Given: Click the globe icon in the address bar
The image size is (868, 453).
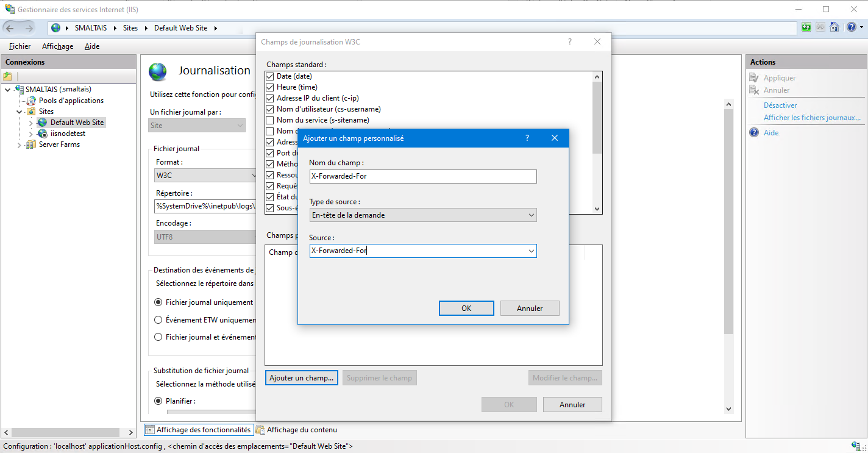Looking at the screenshot, I should 56,28.
